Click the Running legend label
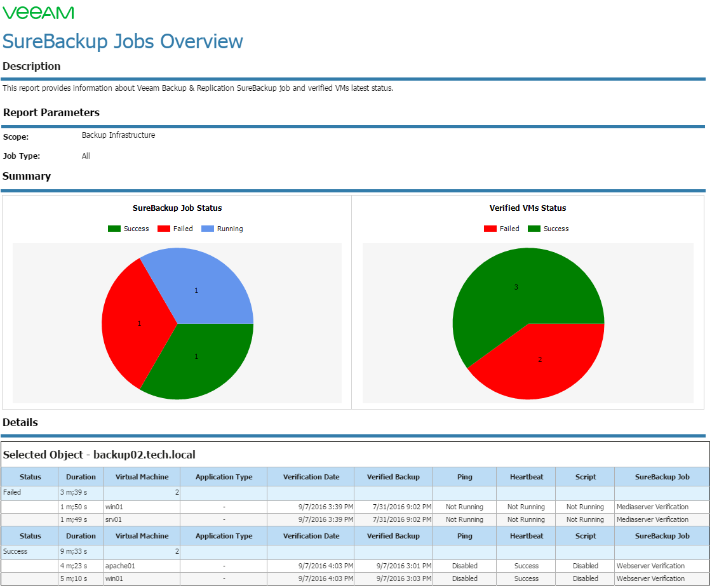Screen dimensions: 712x588 pyautogui.click(x=230, y=229)
